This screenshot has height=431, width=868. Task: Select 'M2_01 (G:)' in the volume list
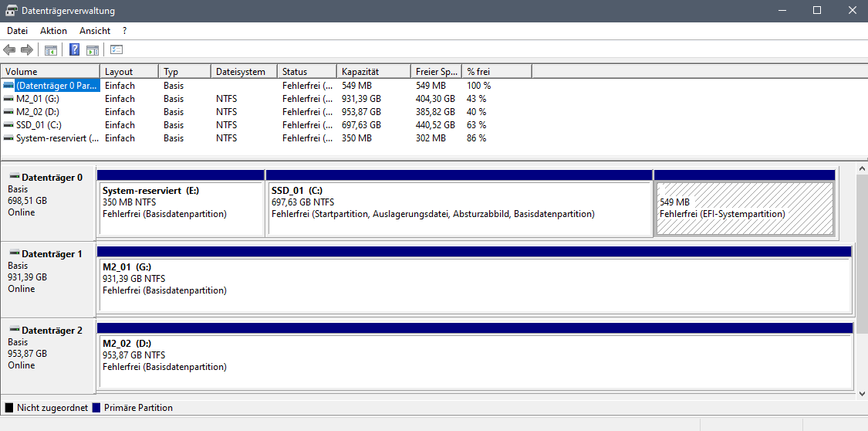[38, 99]
